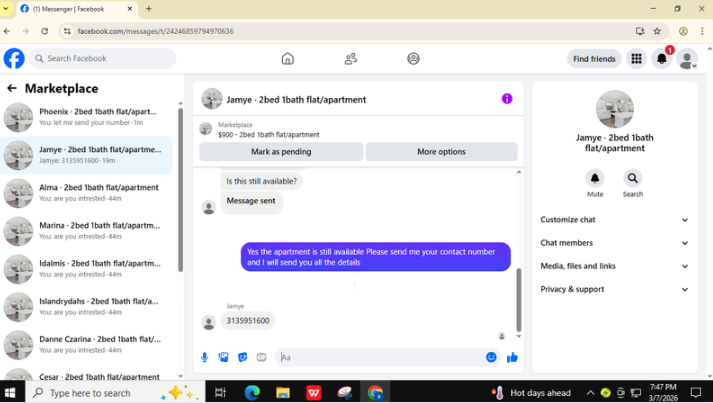Open the Facebook logo home link

(x=14, y=59)
